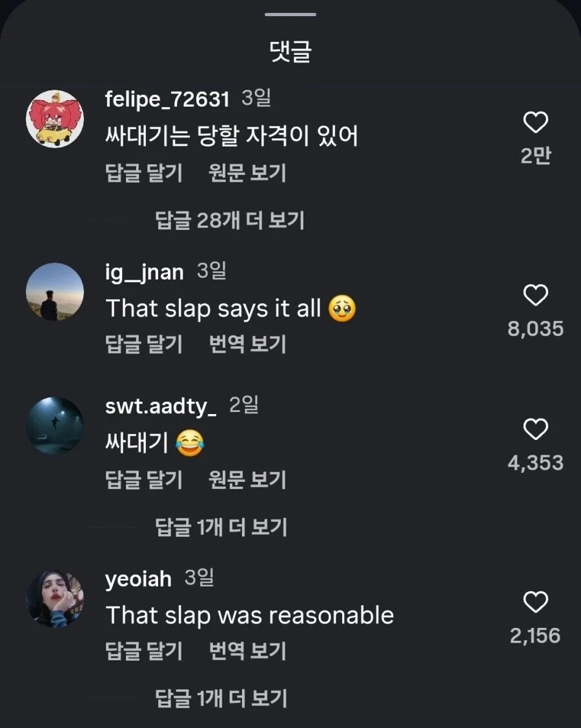The height and width of the screenshot is (728, 581).
Task: Show original text of swt.aadty_'s comment
Action: click(x=247, y=480)
